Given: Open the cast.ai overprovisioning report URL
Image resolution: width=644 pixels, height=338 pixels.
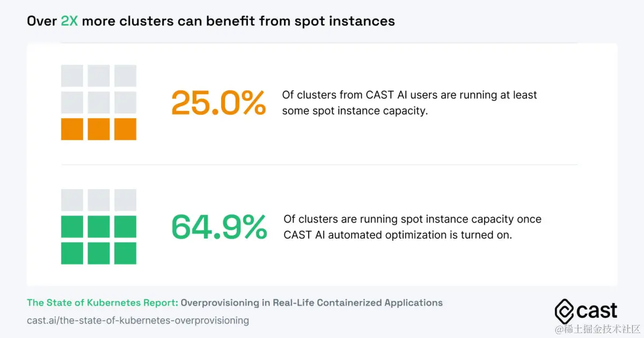Looking at the screenshot, I should click(x=138, y=320).
